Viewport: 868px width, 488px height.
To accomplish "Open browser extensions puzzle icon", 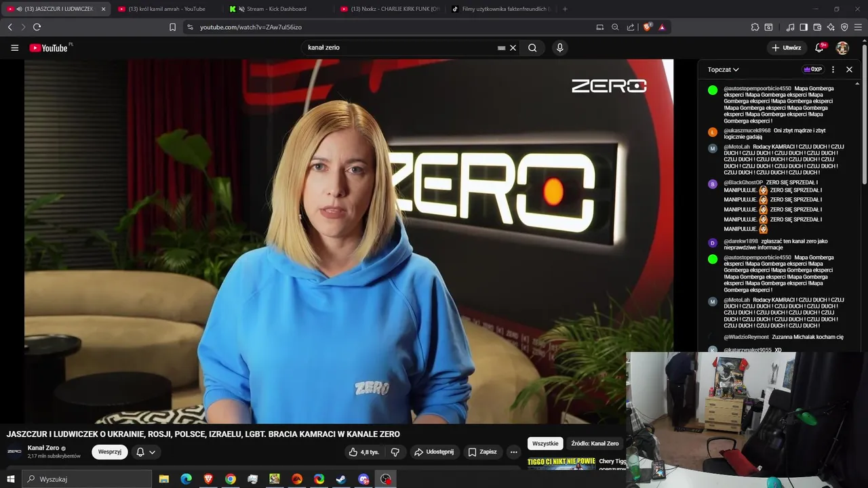I will coord(755,27).
